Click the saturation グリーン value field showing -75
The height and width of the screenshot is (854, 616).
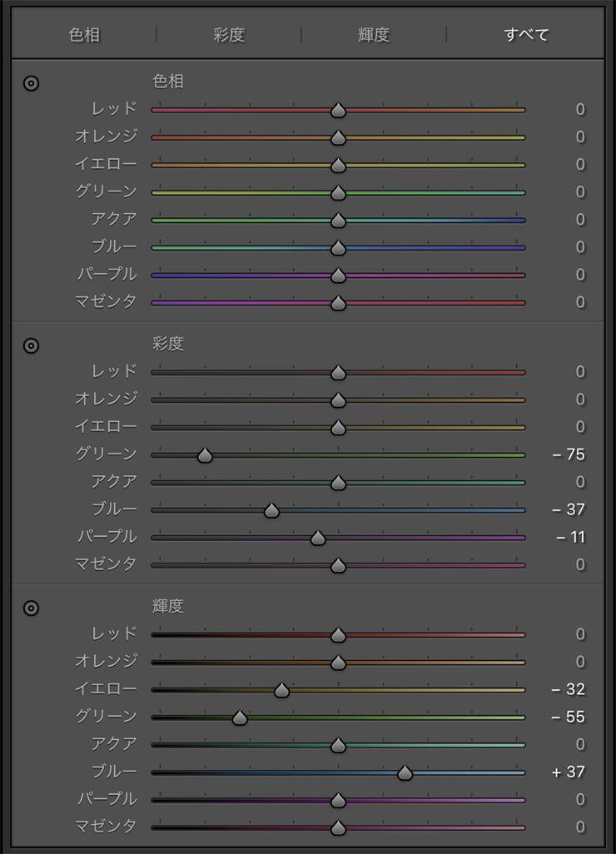[571, 454]
